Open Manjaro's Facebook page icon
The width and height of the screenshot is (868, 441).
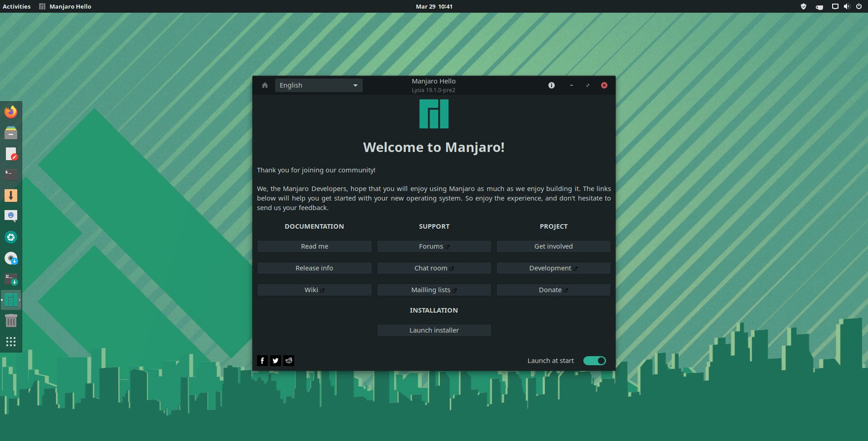pyautogui.click(x=262, y=361)
